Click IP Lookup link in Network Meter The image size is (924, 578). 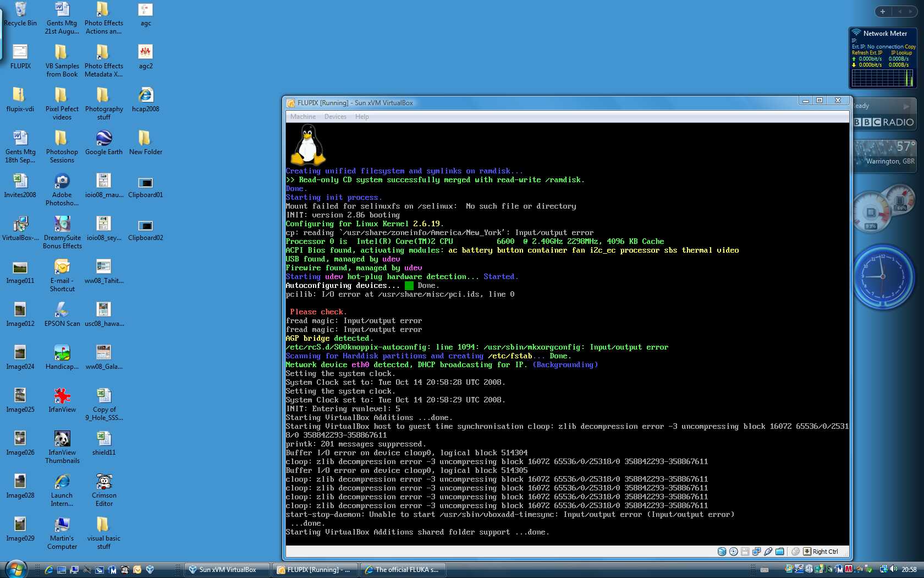901,53
